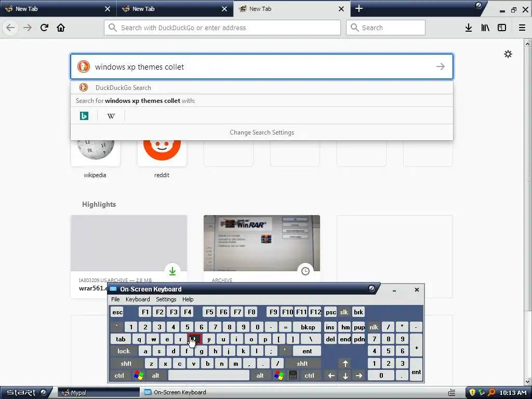The height and width of the screenshot is (399, 532).
Task: Reload the current page
Action: pos(44,28)
